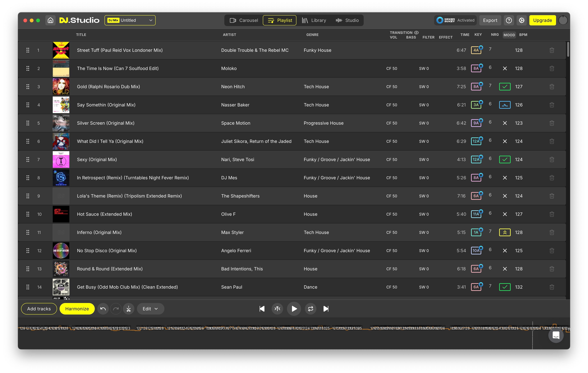Delete the Gold (Ralphi Rosario Dub Mix) track
The width and height of the screenshot is (588, 373).
point(552,87)
